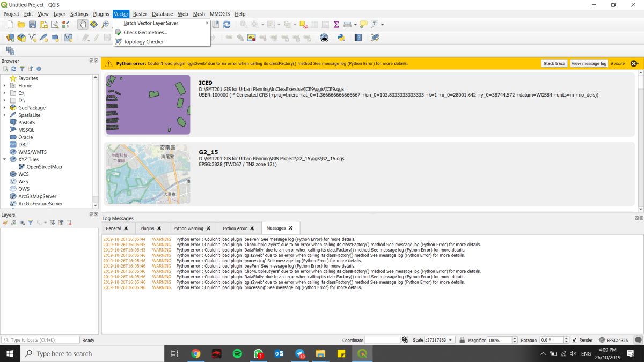Choose Topology Checker menu entry
This screenshot has width=644, height=362.
[x=162, y=42]
